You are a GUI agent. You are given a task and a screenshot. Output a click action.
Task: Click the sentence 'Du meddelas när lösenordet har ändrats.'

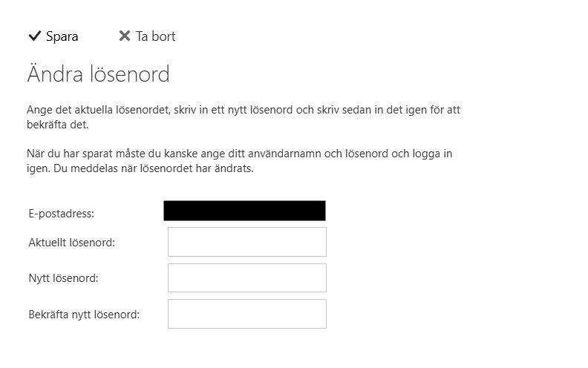154,168
